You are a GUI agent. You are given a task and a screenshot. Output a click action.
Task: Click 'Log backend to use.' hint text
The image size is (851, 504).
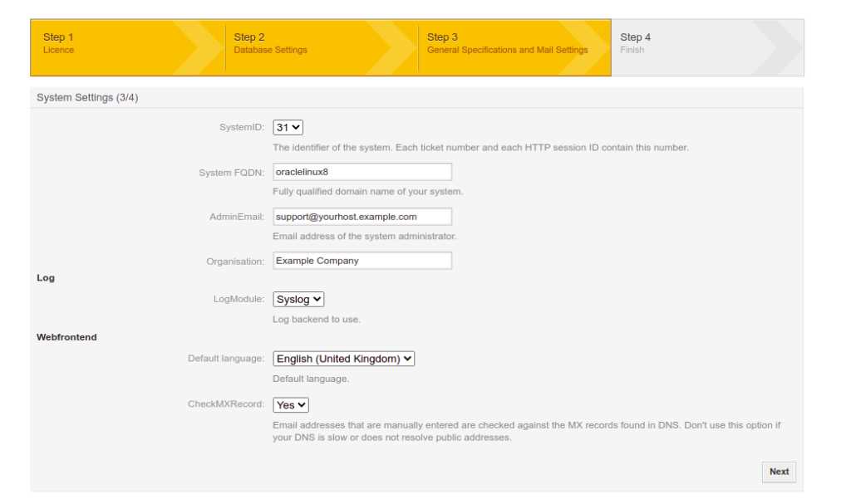click(317, 319)
